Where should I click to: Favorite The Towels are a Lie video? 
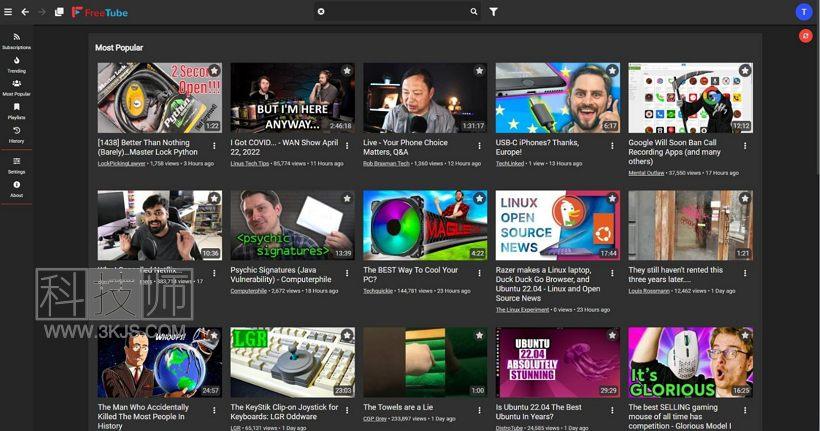479,335
